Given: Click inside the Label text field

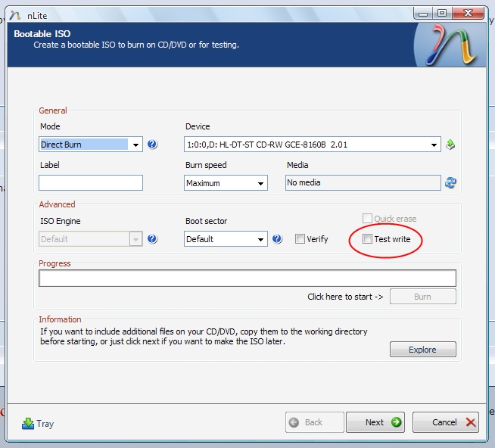Looking at the screenshot, I should [x=91, y=183].
